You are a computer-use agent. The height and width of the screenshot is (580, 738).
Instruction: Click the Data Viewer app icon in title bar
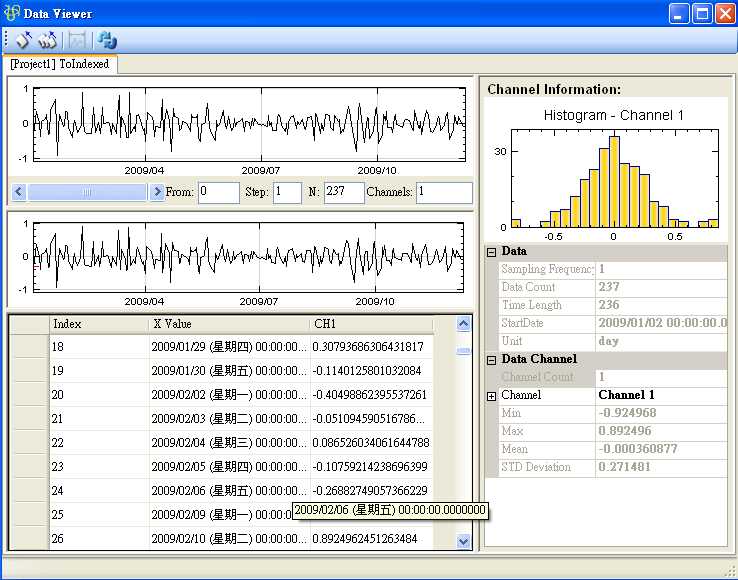(x=13, y=13)
